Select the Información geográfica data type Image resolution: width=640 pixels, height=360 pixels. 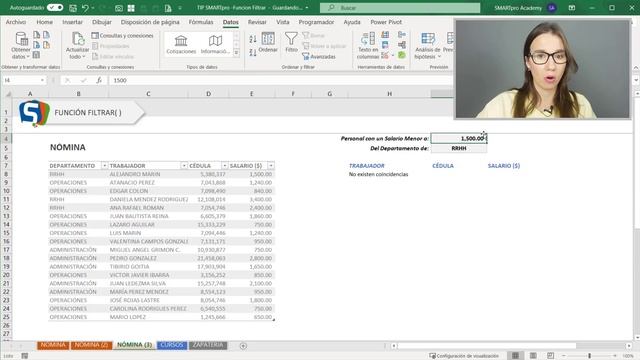tap(215, 44)
